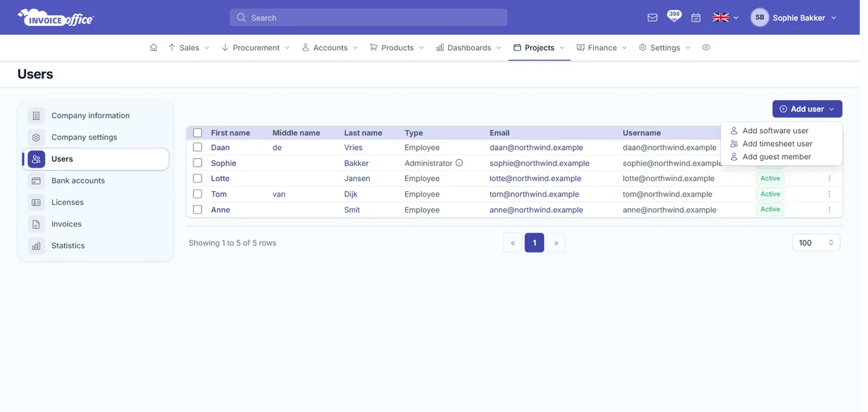Expand the Sales menu
The height and width of the screenshot is (412, 868).
(189, 48)
